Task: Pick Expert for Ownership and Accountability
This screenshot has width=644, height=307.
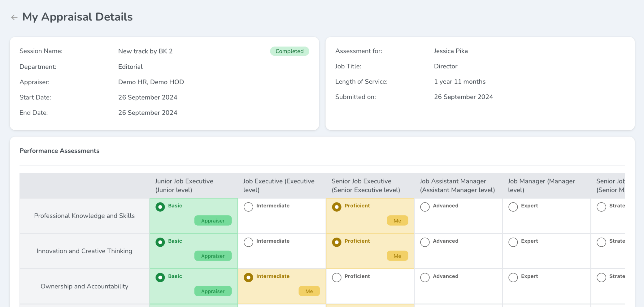Action: point(513,277)
